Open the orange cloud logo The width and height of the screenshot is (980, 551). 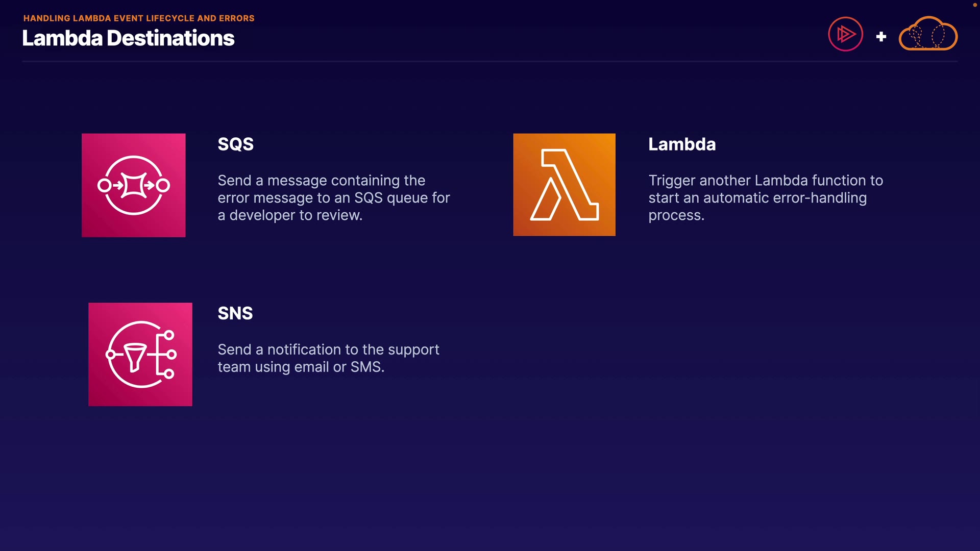pyautogui.click(x=928, y=34)
